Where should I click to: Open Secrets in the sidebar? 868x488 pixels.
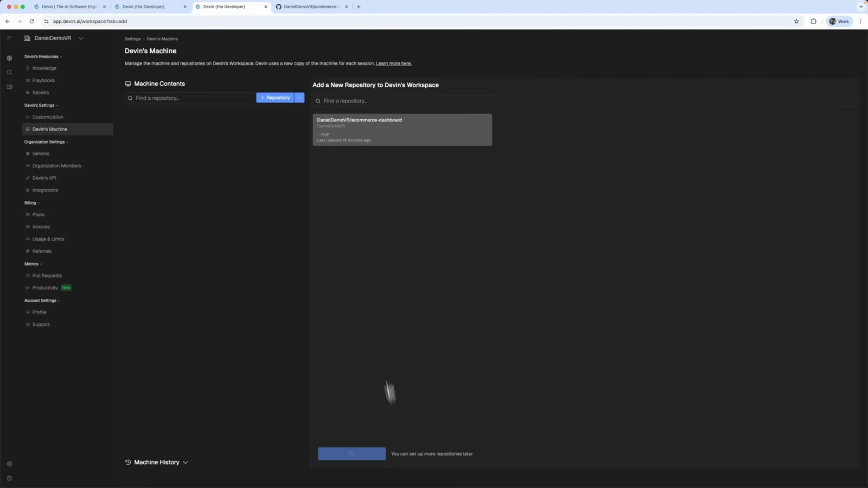pos(40,93)
